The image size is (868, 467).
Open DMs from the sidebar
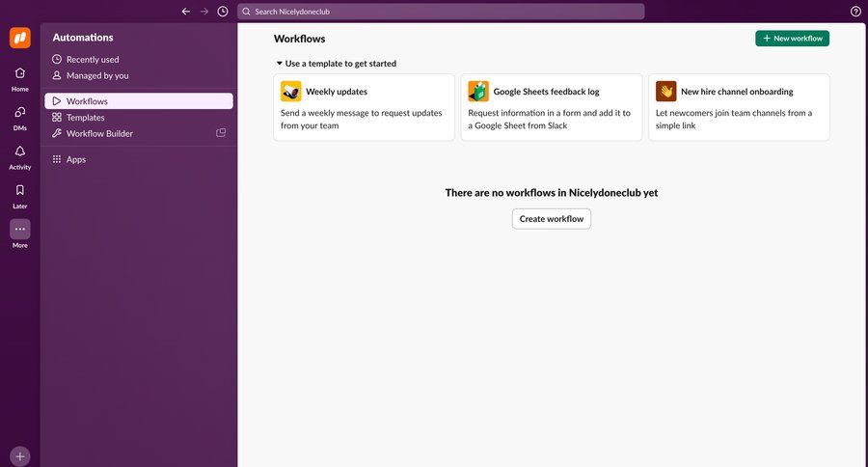coord(20,118)
